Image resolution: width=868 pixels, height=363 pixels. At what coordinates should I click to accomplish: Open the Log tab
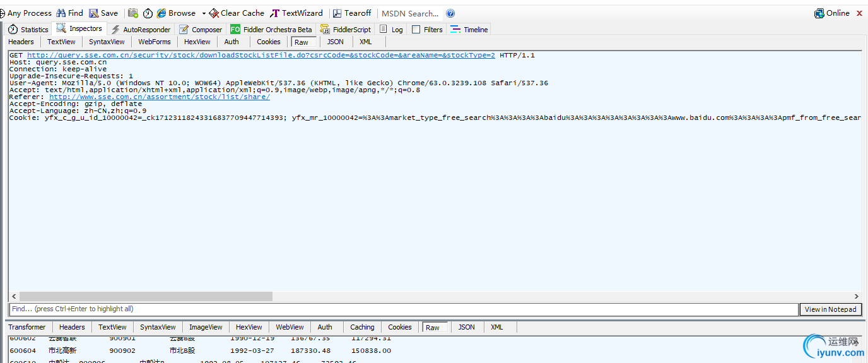point(391,29)
